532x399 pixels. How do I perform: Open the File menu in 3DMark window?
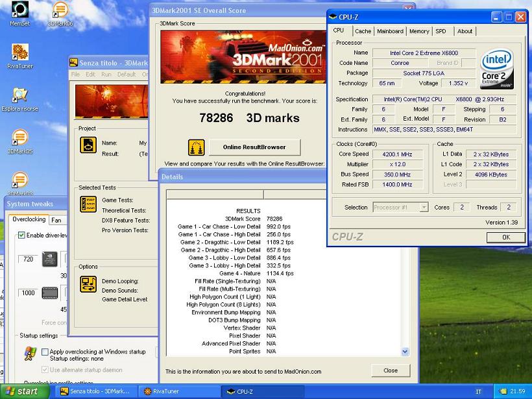tap(75, 75)
